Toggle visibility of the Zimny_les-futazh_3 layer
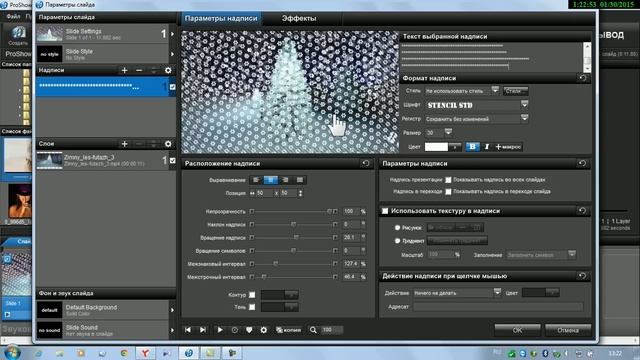This screenshot has height=360, width=640. coord(172,160)
